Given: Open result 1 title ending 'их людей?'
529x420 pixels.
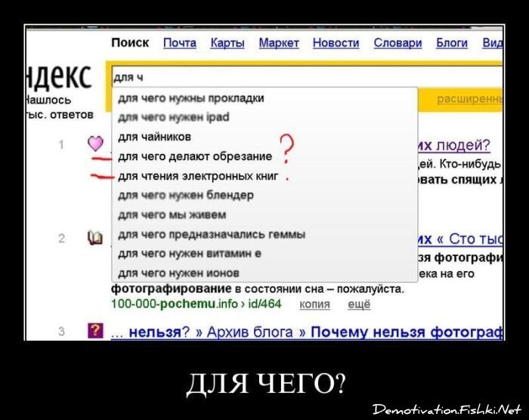Looking at the screenshot, I should [453, 145].
